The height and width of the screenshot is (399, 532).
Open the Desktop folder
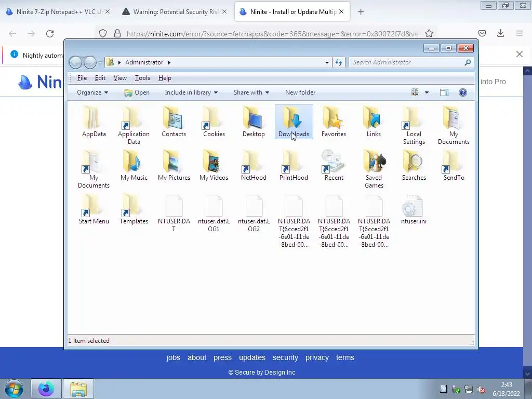pos(254,122)
